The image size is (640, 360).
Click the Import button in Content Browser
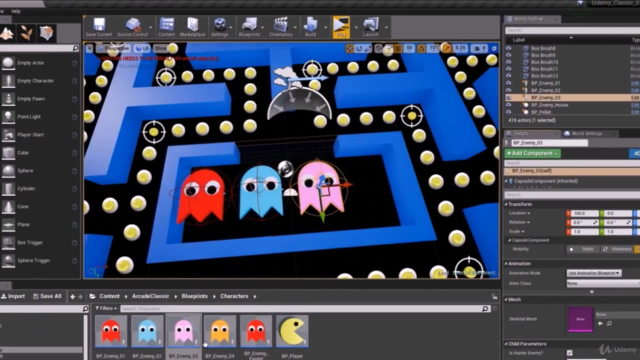coord(13,296)
